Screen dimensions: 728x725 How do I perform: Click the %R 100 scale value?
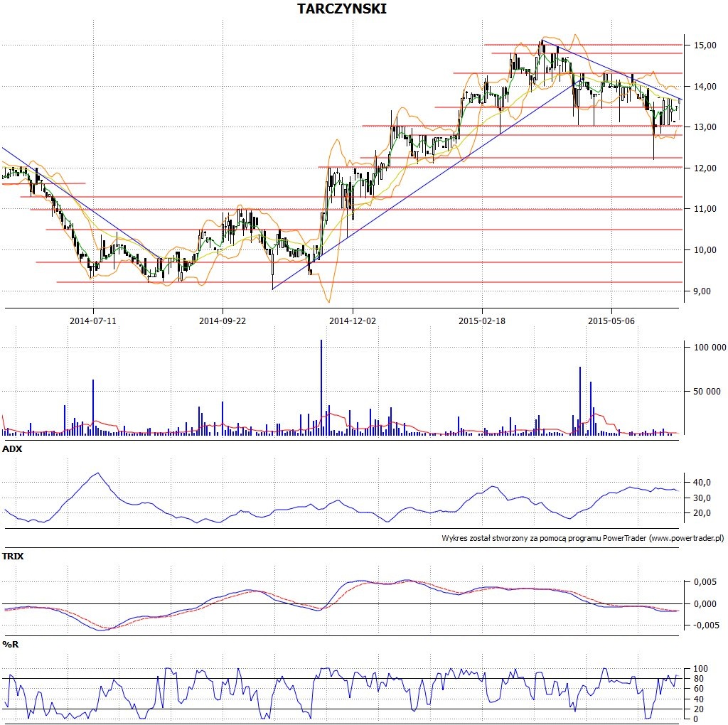point(700,669)
